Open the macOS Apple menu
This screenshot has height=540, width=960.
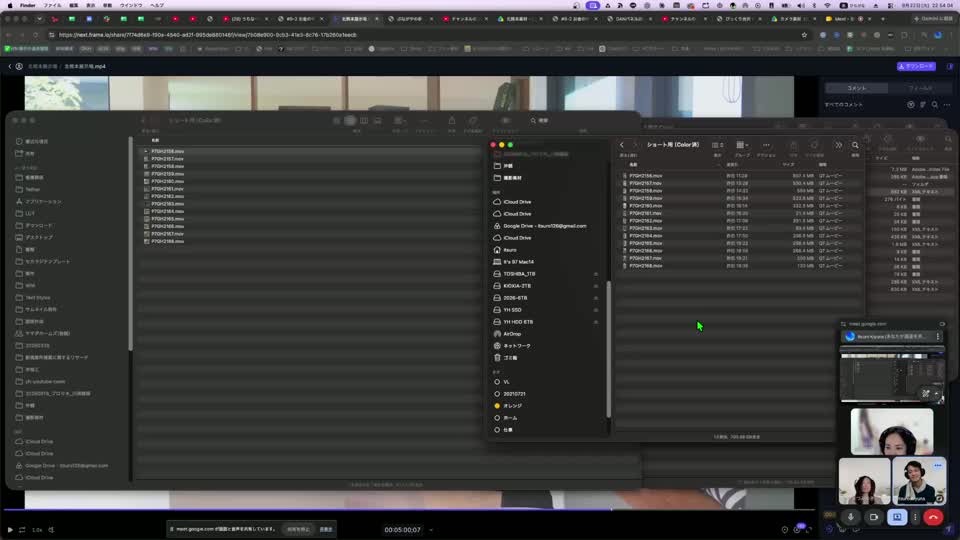click(10, 5)
